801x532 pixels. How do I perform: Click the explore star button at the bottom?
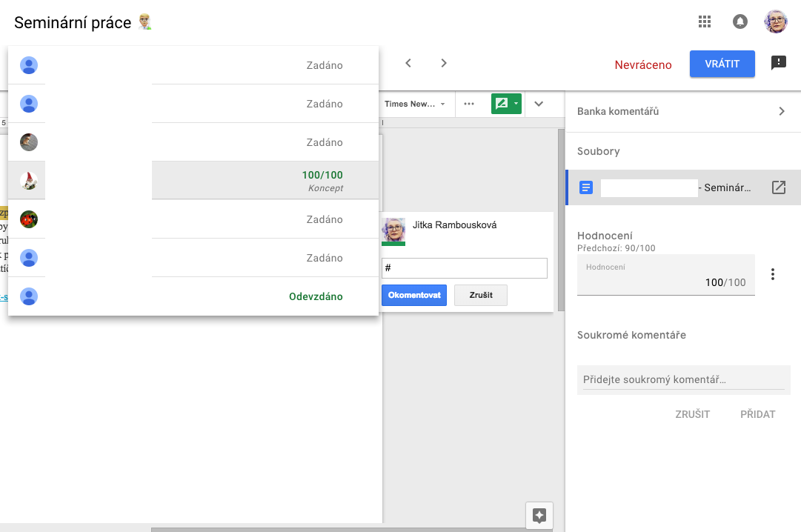pos(539,515)
